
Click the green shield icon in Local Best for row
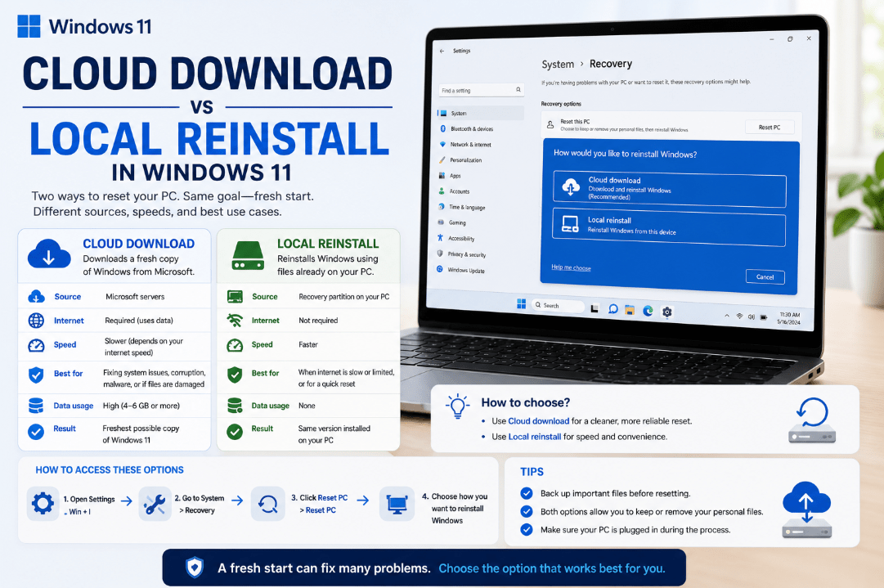click(235, 375)
